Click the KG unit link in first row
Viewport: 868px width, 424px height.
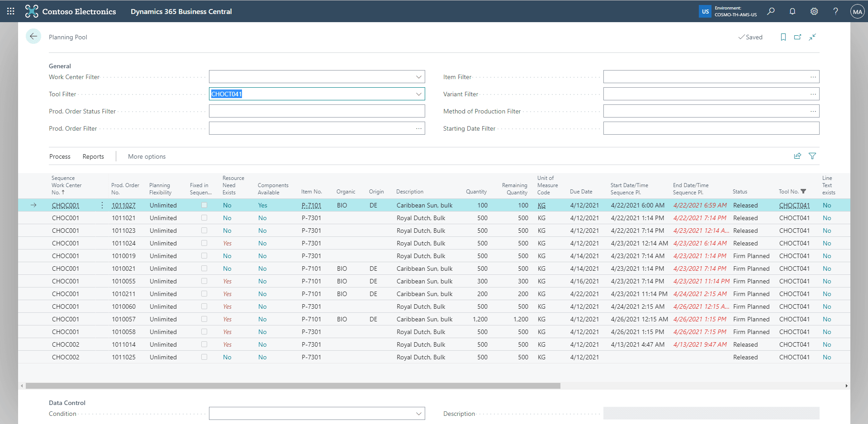541,205
